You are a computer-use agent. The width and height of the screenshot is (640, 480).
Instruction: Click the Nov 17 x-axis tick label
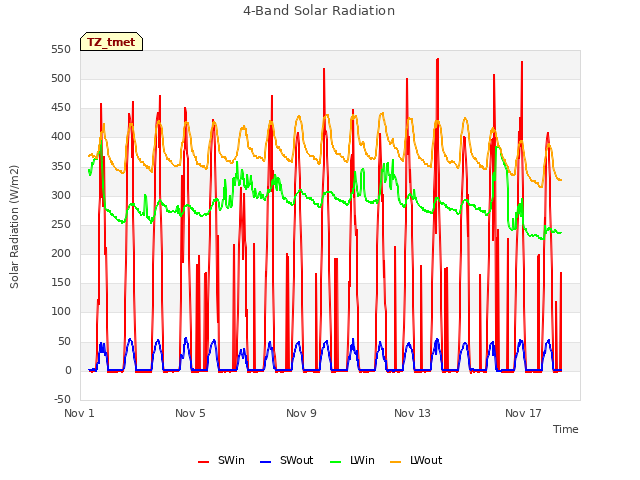(x=523, y=413)
